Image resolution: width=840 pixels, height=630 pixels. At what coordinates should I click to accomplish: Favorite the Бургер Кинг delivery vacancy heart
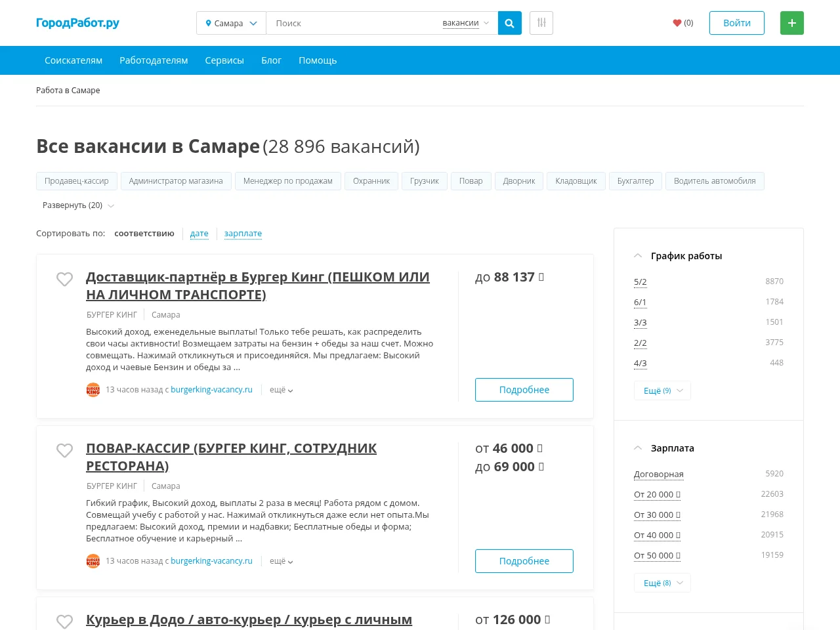(65, 279)
